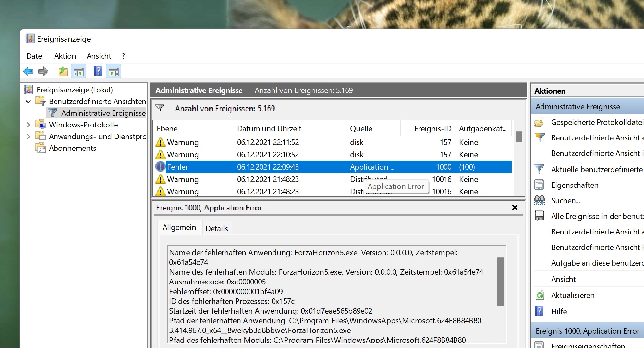Screen dimensions: 644x348
Task: Collapse Benutzerdefinierte Ansichten tree node
Action: click(x=28, y=102)
